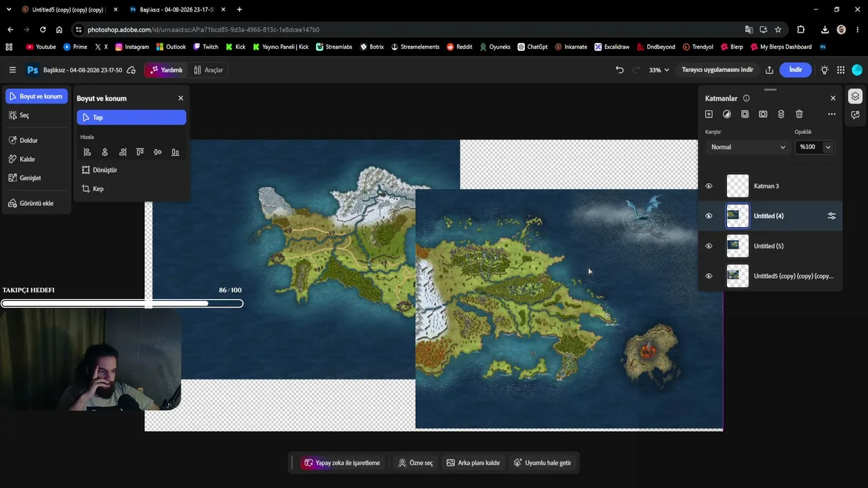868x488 pixels.
Task: Click Arka planı kaldır button
Action: point(473,463)
